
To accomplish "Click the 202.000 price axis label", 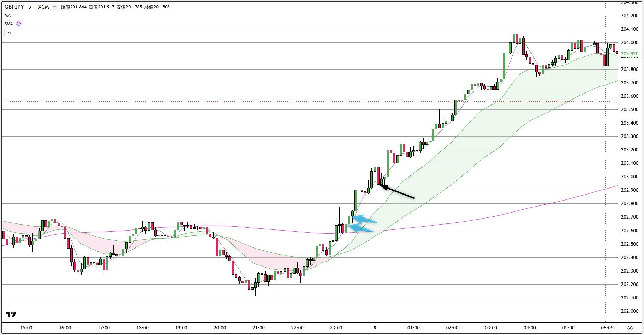I will [x=630, y=311].
